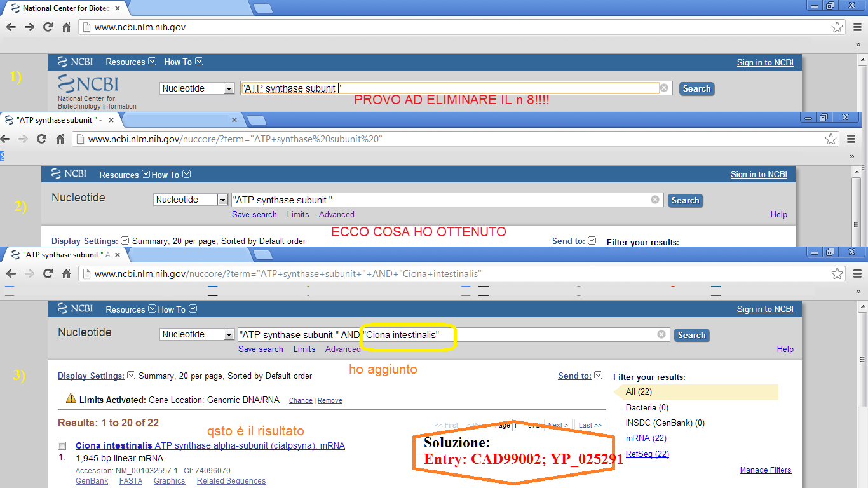This screenshot has width=868, height=488.
Task: Go back in the NCBI home window
Action: [11, 27]
